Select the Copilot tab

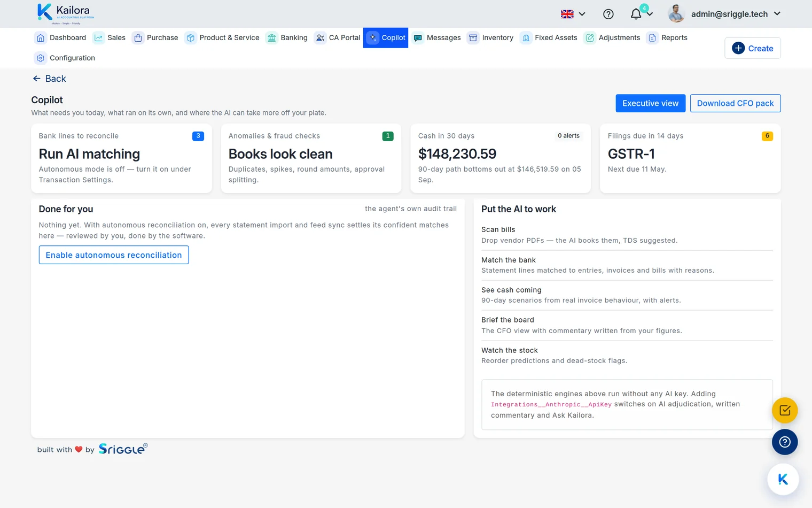(x=386, y=37)
